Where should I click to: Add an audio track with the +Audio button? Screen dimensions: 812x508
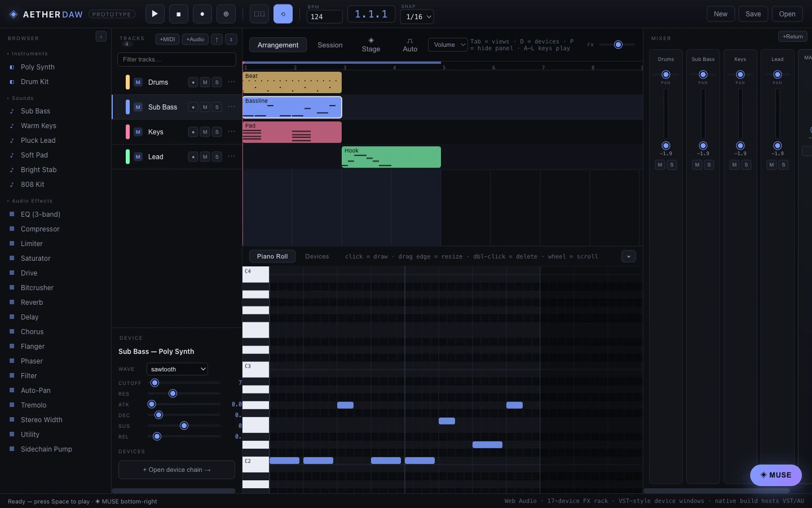195,40
